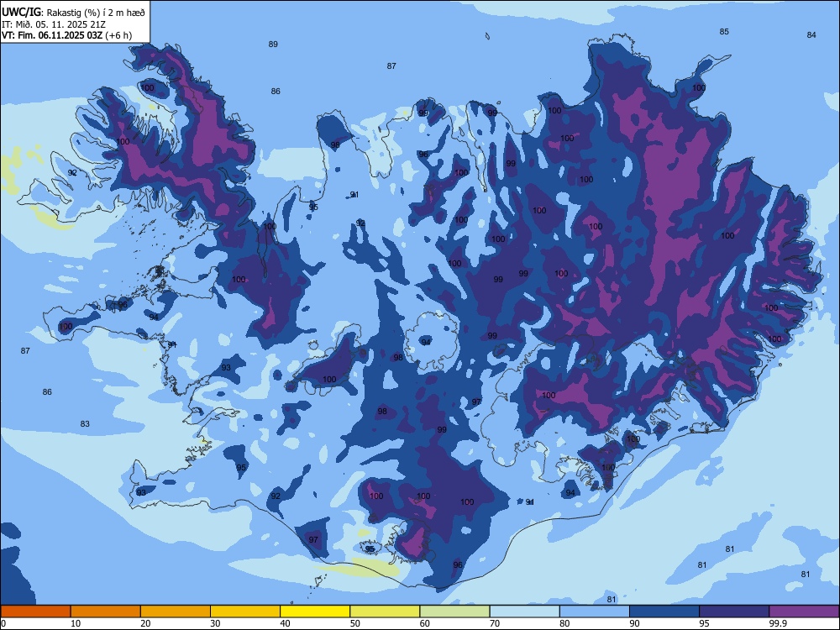This screenshot has width=840, height=630.
Task: Click the '70' legend tick label
Action: tap(495, 623)
